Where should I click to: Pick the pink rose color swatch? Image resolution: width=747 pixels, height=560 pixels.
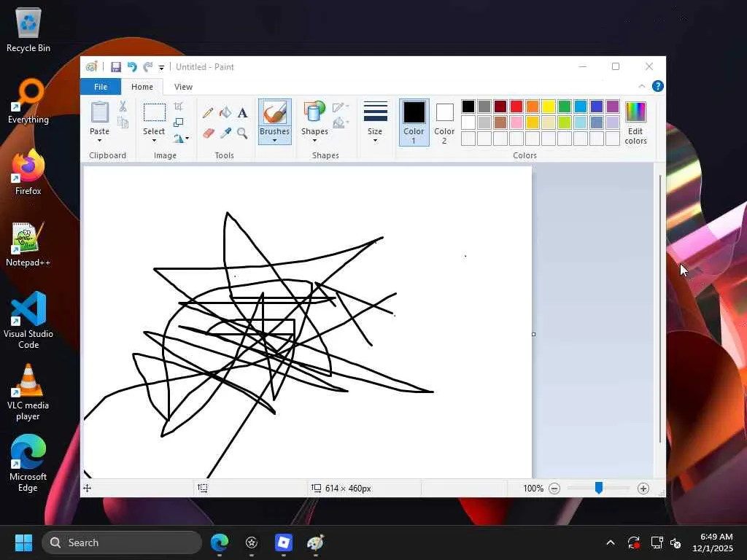tap(516, 122)
